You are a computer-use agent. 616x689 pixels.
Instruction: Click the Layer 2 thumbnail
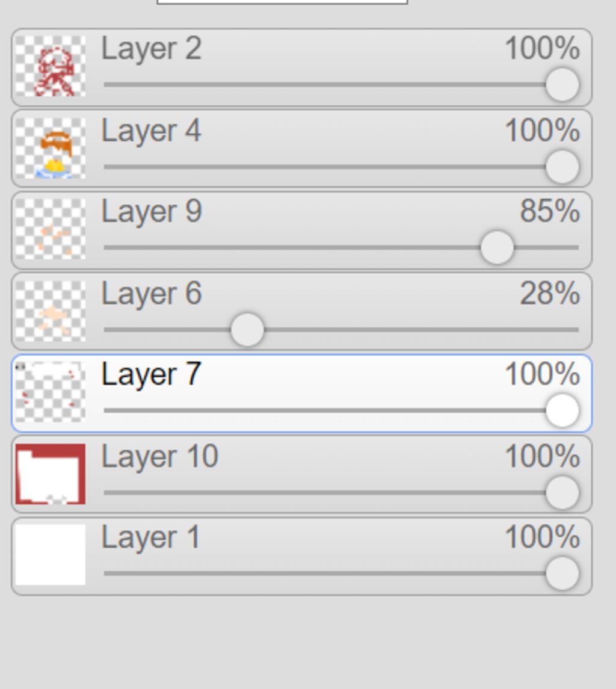point(50,66)
